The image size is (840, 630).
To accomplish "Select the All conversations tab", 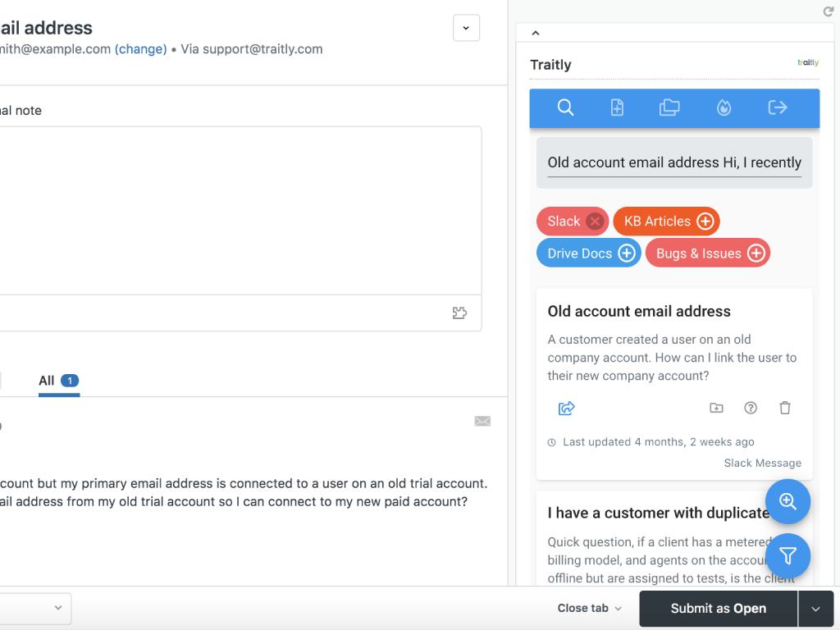I will pos(59,381).
